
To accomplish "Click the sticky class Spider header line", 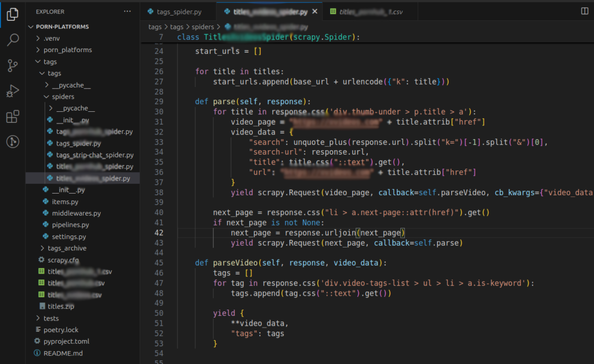I will click(x=268, y=37).
